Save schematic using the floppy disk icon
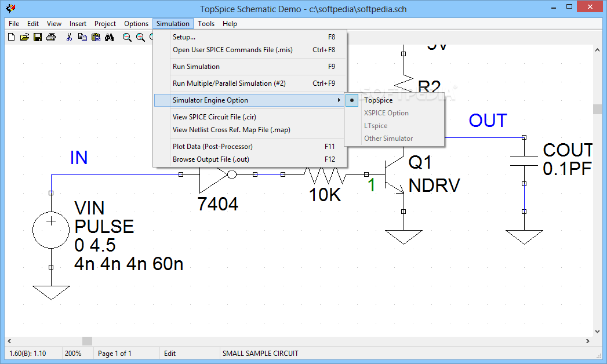 (38, 37)
